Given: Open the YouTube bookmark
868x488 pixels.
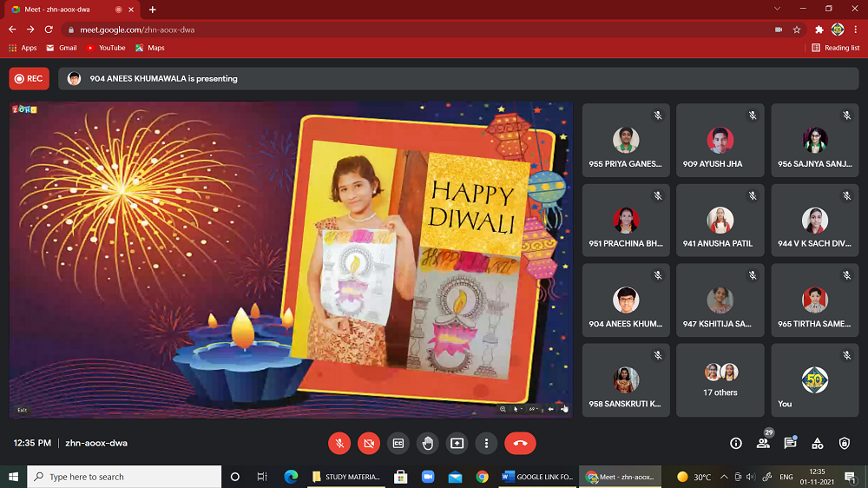Looking at the screenshot, I should (x=106, y=48).
